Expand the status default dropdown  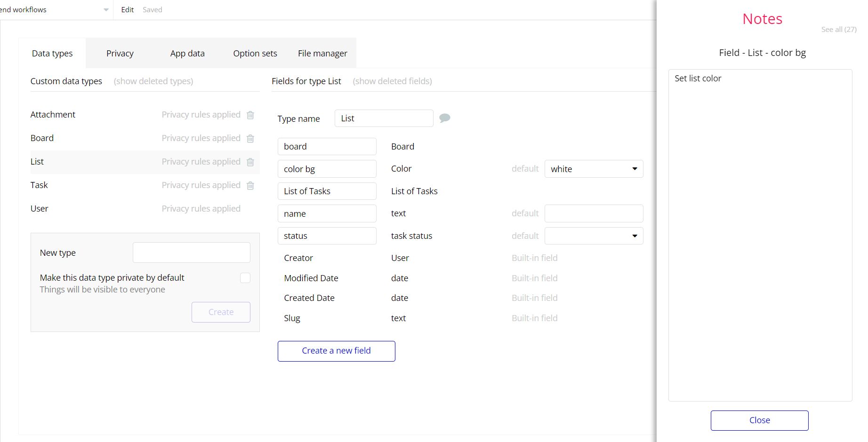[x=594, y=236]
